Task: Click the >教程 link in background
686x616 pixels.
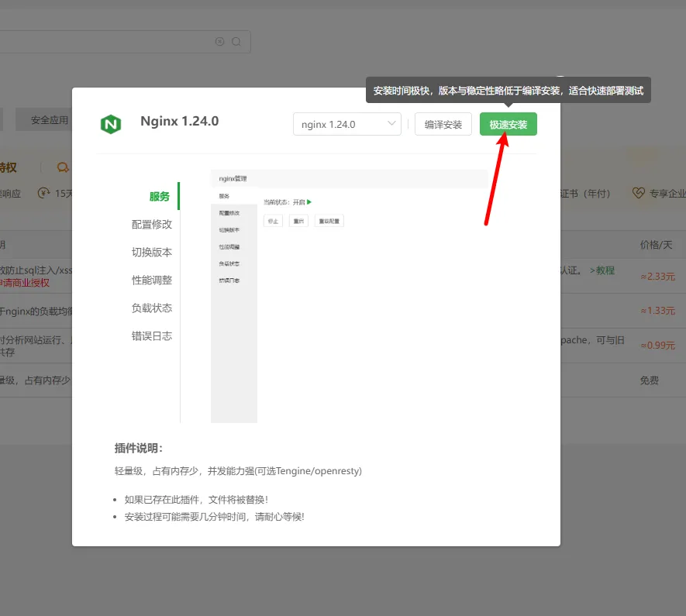Action: tap(602, 270)
